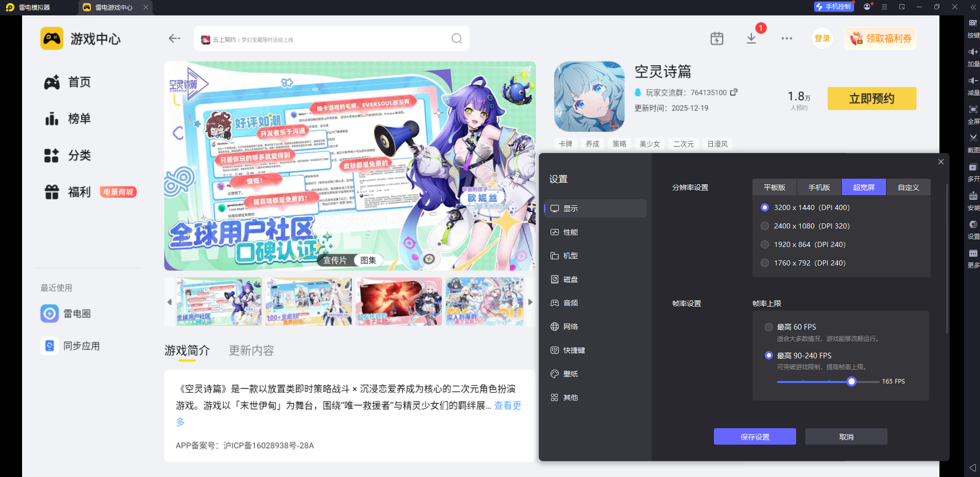Collapse the right sidebar with double chevron
Viewport: 980px width, 477px height.
coord(973,7)
